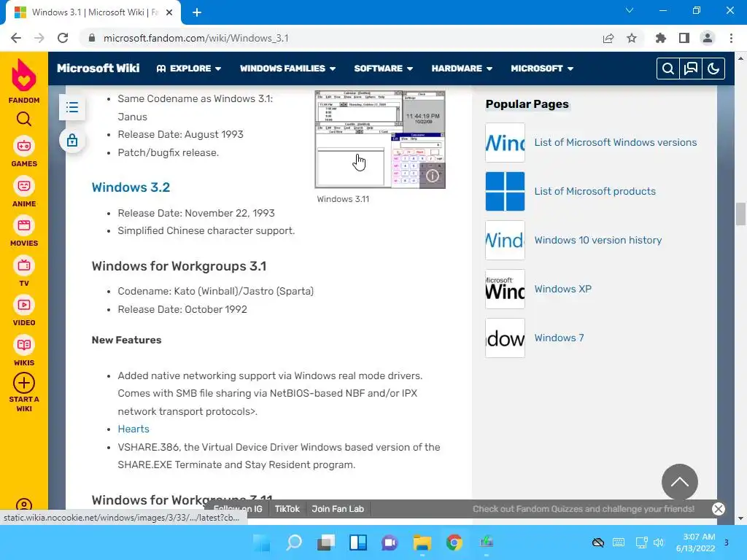Click Windows XP page thumbnail
This screenshot has width=747, height=560.
click(505, 289)
